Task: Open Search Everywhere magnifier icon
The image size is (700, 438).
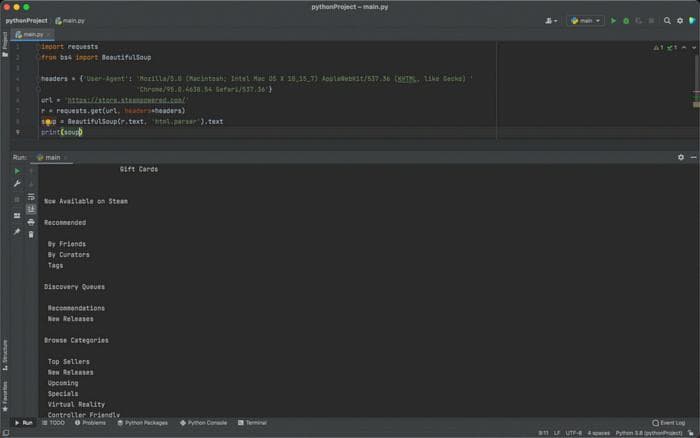Action: (666, 20)
